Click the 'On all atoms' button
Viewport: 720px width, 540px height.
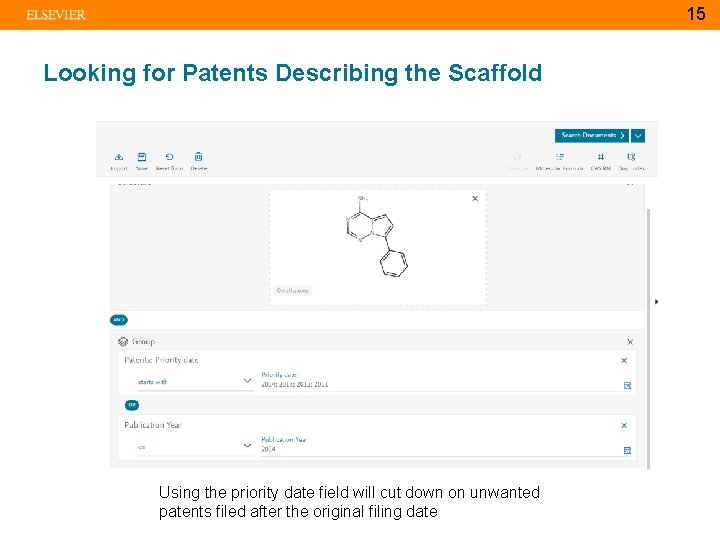click(293, 291)
